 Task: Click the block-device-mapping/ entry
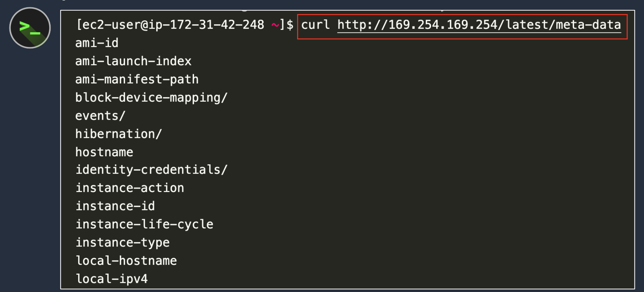click(151, 98)
